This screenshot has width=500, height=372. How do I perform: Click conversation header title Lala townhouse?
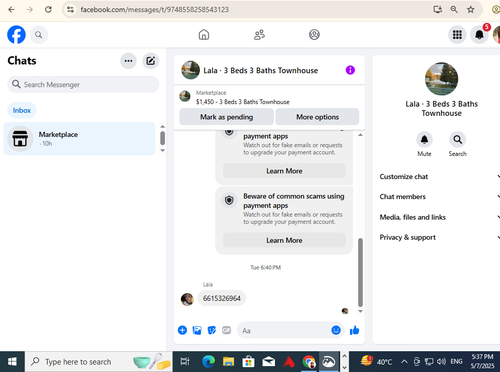pyautogui.click(x=261, y=71)
